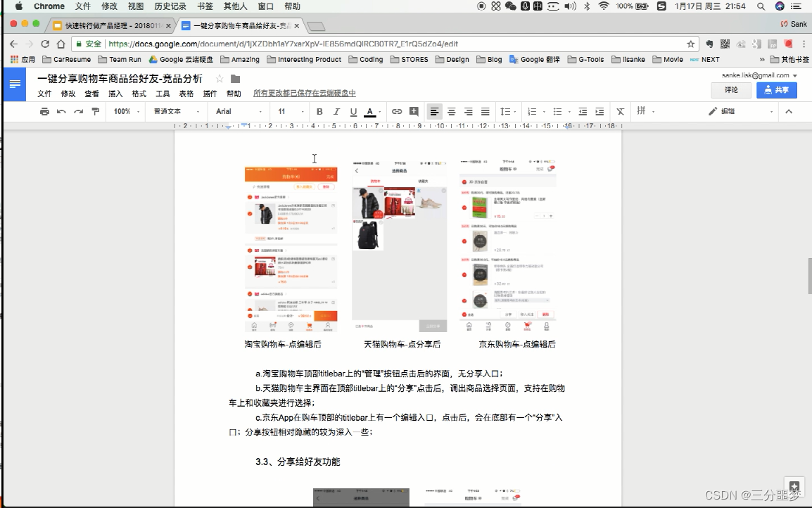
Task: Open the CarResume bookmark folder
Action: click(66, 60)
